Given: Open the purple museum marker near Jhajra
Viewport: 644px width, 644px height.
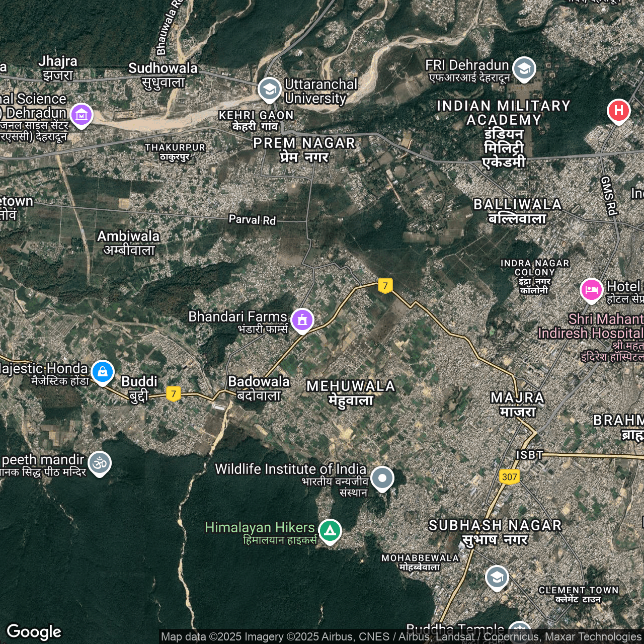Looking at the screenshot, I should [82, 115].
